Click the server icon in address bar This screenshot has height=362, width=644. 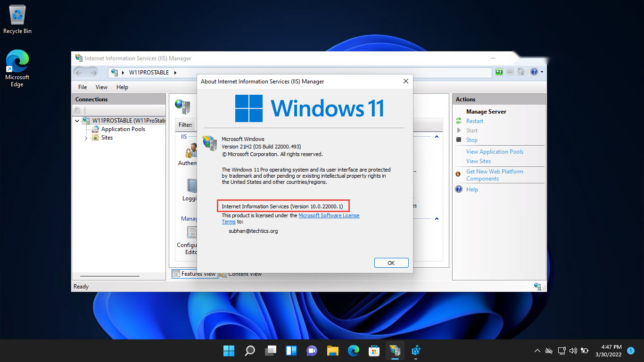(115, 73)
